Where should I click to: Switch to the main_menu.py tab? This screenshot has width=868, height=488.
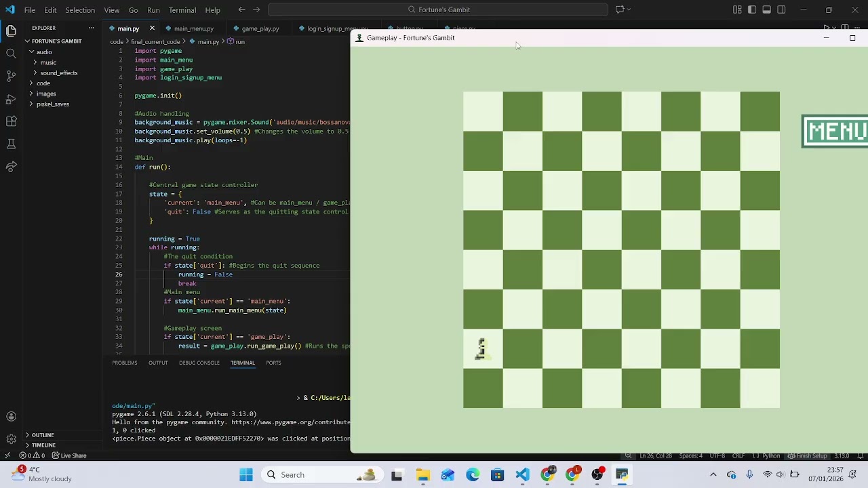193,28
